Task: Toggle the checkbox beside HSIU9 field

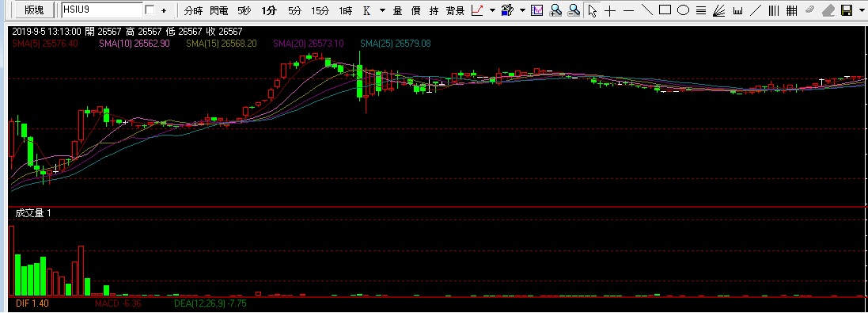Action: pos(150,10)
